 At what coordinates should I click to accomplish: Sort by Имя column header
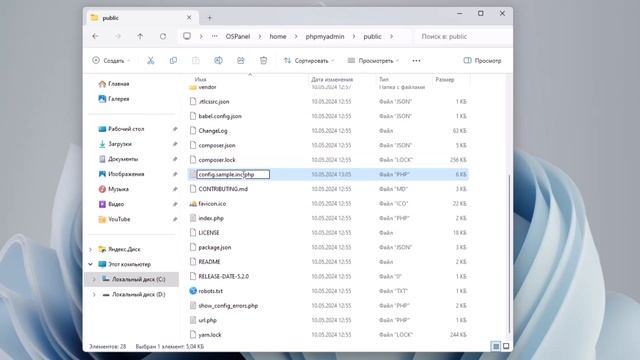coord(200,80)
